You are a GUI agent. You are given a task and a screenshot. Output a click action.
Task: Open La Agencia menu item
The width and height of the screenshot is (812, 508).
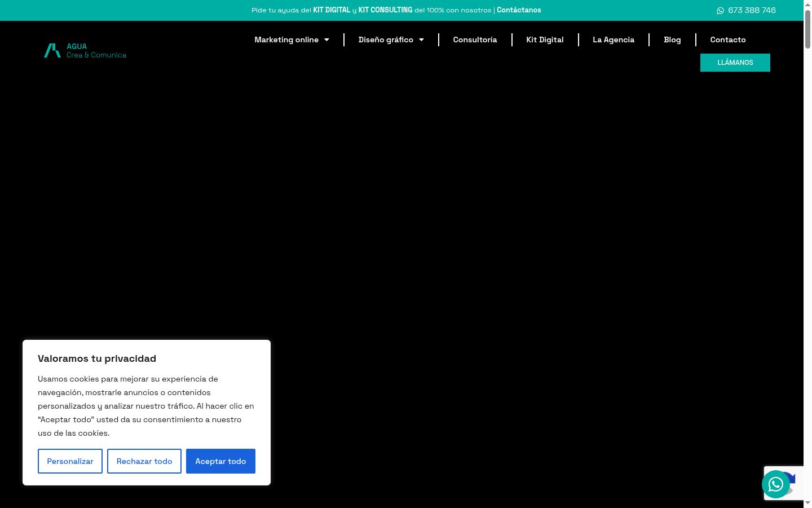pyautogui.click(x=614, y=40)
